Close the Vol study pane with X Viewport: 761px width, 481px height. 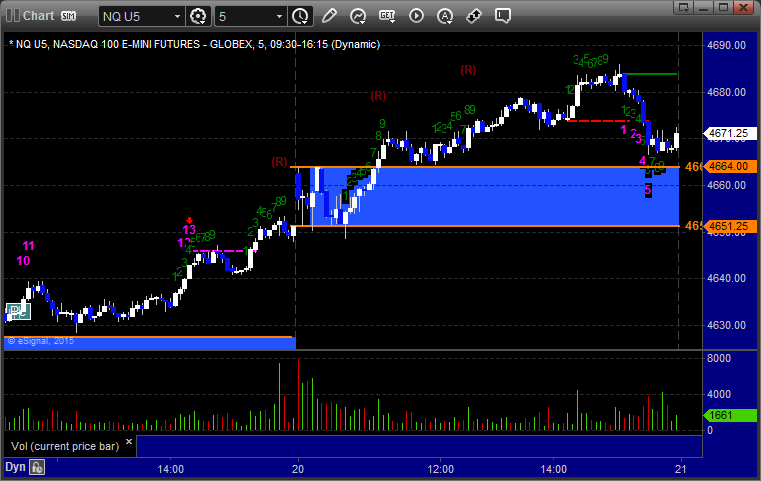pos(129,442)
